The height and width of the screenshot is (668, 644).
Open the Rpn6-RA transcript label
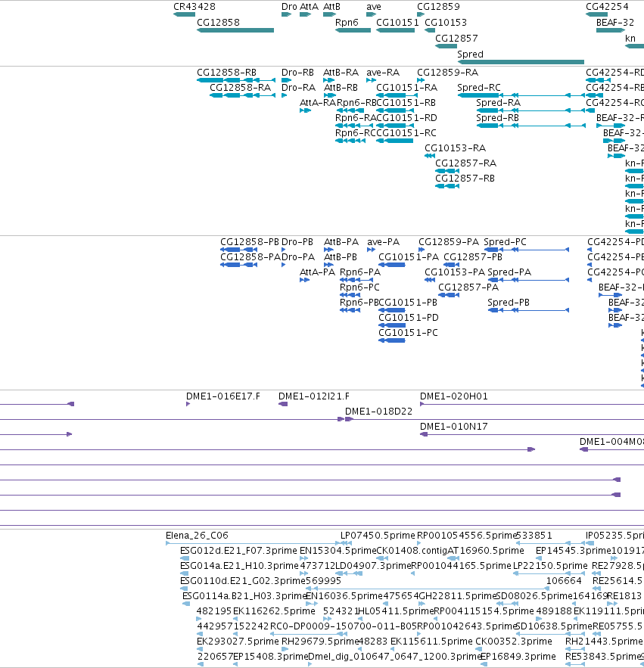(x=356, y=117)
